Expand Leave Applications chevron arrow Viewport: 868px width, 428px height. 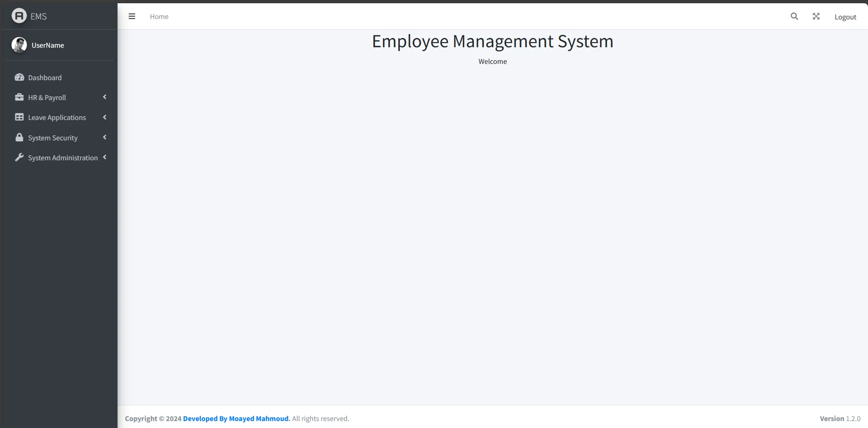(x=105, y=117)
